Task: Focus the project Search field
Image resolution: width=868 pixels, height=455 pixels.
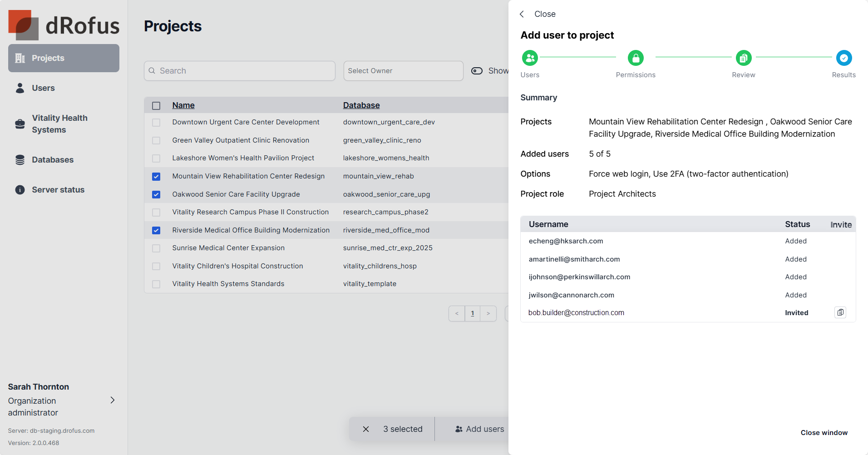Action: click(x=240, y=71)
